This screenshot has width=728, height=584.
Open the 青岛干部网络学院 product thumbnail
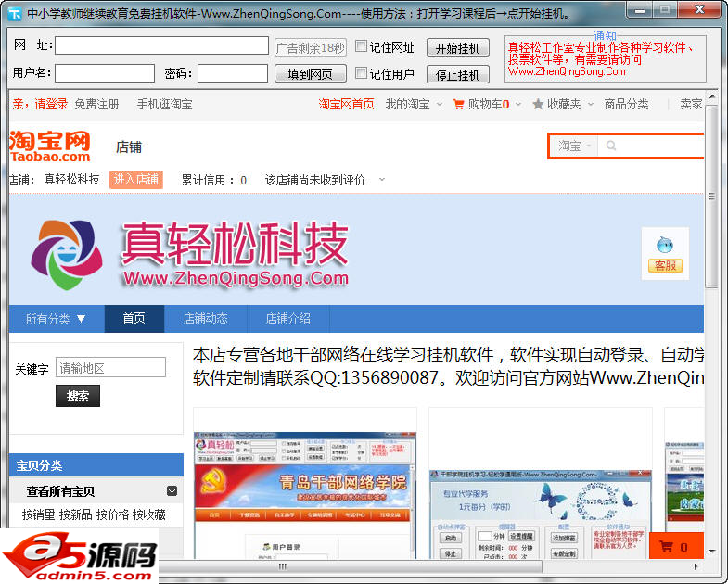(305, 495)
